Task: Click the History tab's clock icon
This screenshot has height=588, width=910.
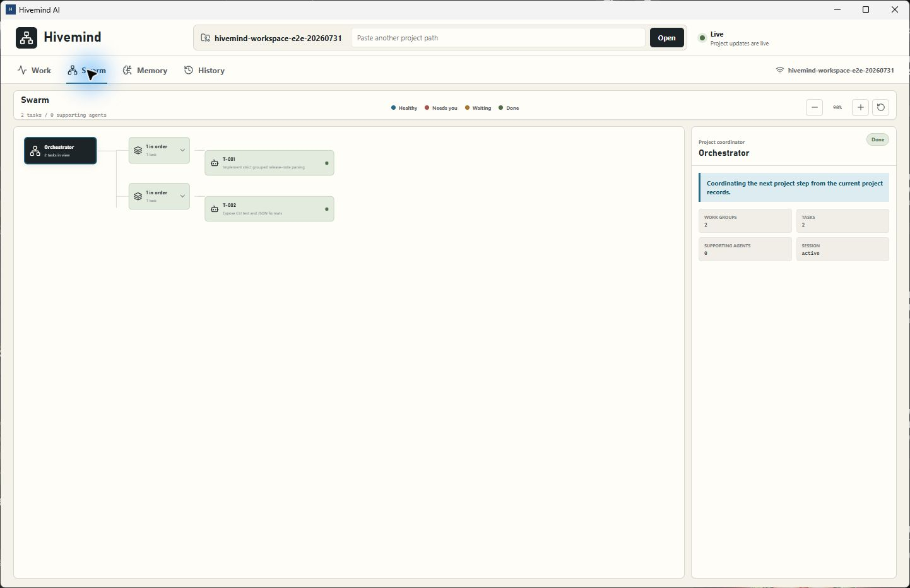Action: [x=189, y=70]
